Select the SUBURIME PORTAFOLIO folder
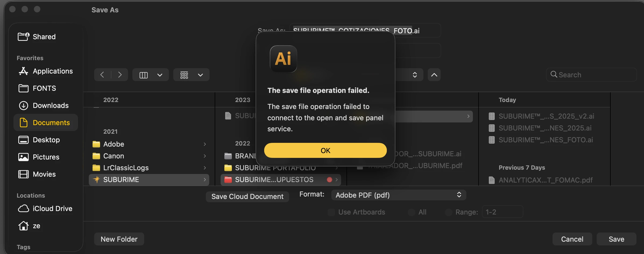Image resolution: width=644 pixels, height=254 pixels. coord(281,168)
